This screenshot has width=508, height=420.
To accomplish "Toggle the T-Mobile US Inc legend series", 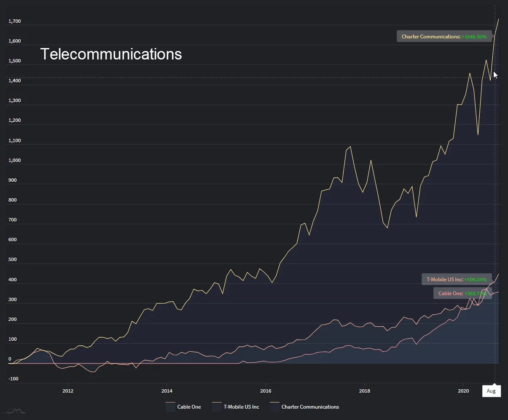I will [236, 407].
